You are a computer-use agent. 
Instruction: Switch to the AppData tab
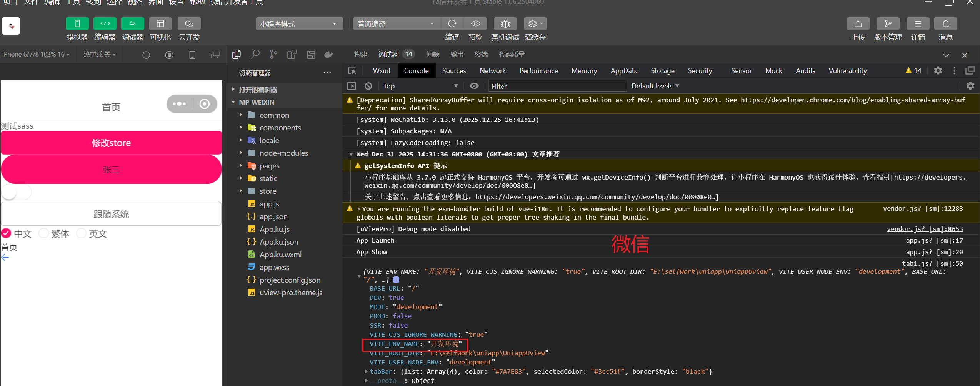point(624,71)
